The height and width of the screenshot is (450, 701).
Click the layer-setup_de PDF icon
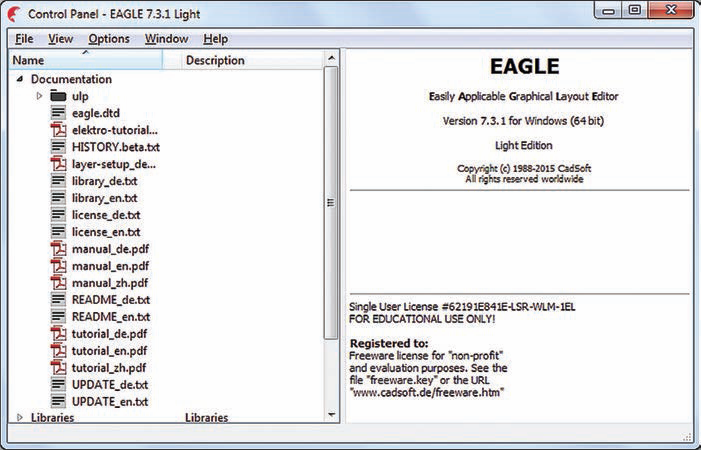pos(58,164)
